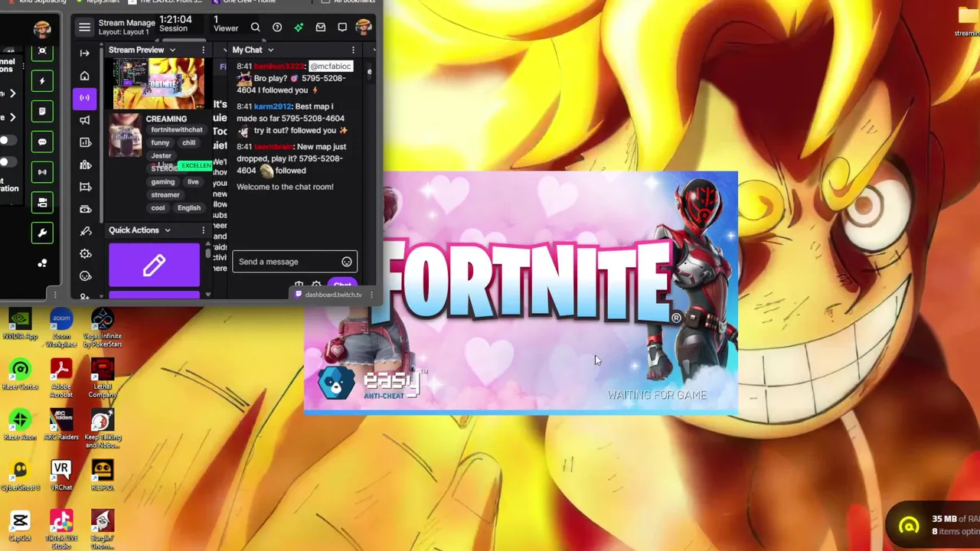Click the Razer RAM optimizer widget icon
Image resolution: width=980 pixels, height=551 pixels.
click(x=909, y=526)
